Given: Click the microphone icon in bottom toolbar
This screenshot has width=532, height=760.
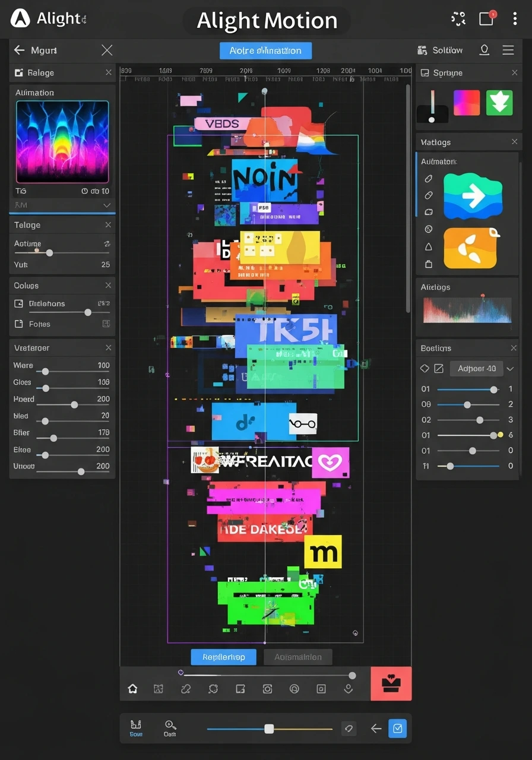Looking at the screenshot, I should click(349, 689).
